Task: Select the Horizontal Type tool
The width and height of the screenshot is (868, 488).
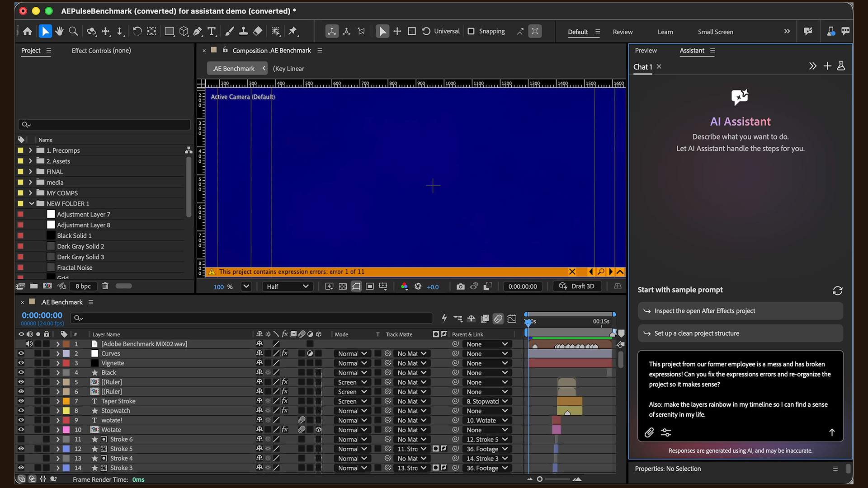Action: coord(212,31)
